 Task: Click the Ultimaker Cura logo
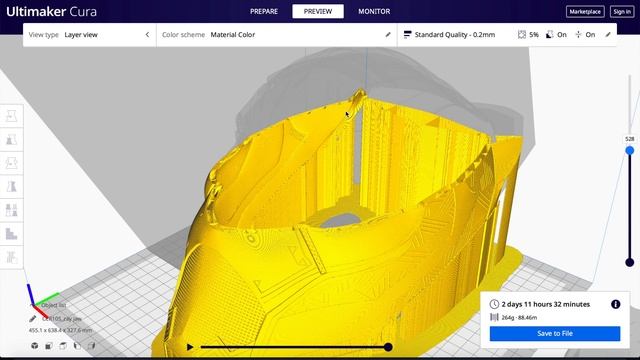coord(51,11)
